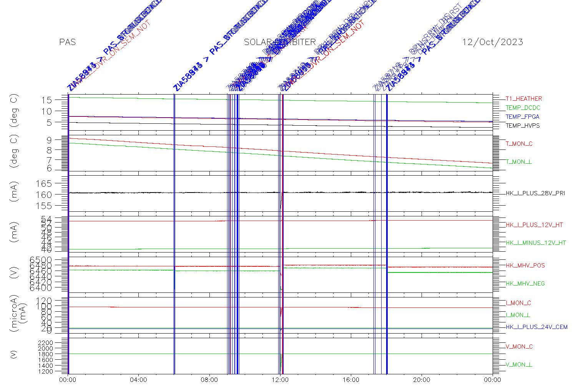Pick the HK_I_PLUS_12V_HT legend label
Image resolution: width=581 pixels, height=392 pixels.
pos(535,225)
